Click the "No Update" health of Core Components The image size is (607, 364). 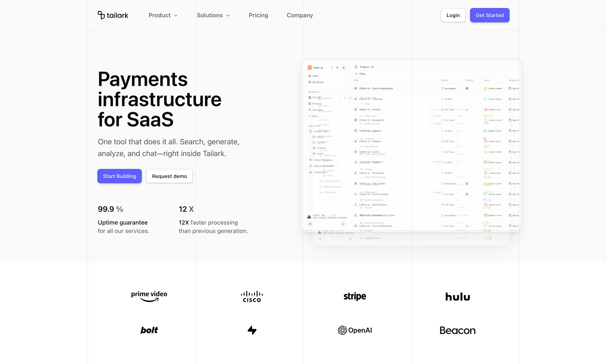448,88
